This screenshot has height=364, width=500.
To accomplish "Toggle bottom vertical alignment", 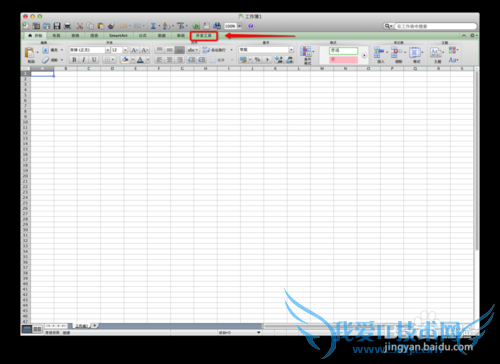I will (180, 50).
